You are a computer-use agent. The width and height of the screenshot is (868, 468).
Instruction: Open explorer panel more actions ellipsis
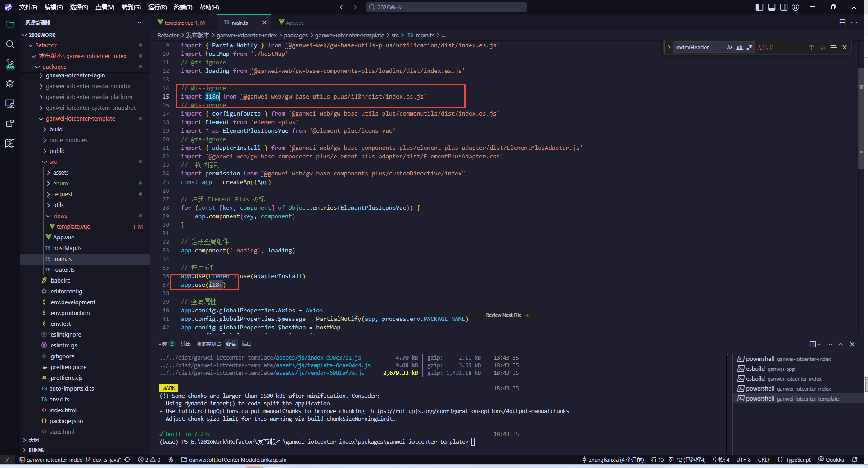point(138,22)
